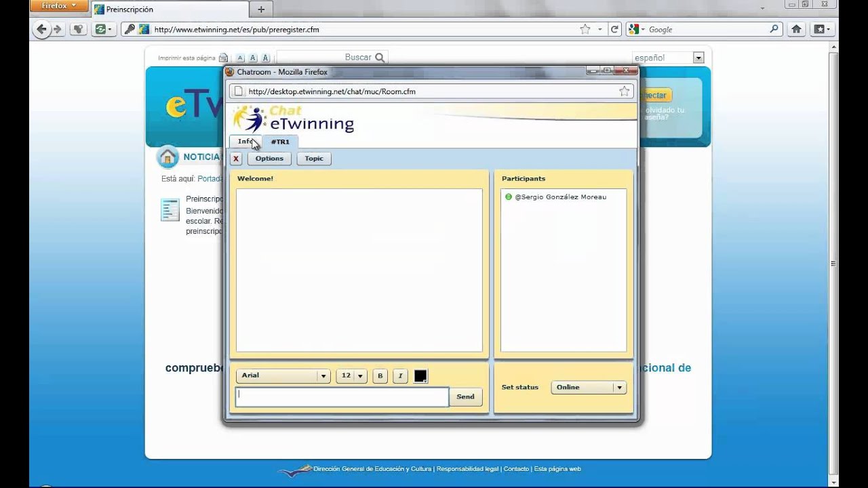Bookmark the chatroom URL with the star
This screenshot has height=488, width=868.
(625, 91)
